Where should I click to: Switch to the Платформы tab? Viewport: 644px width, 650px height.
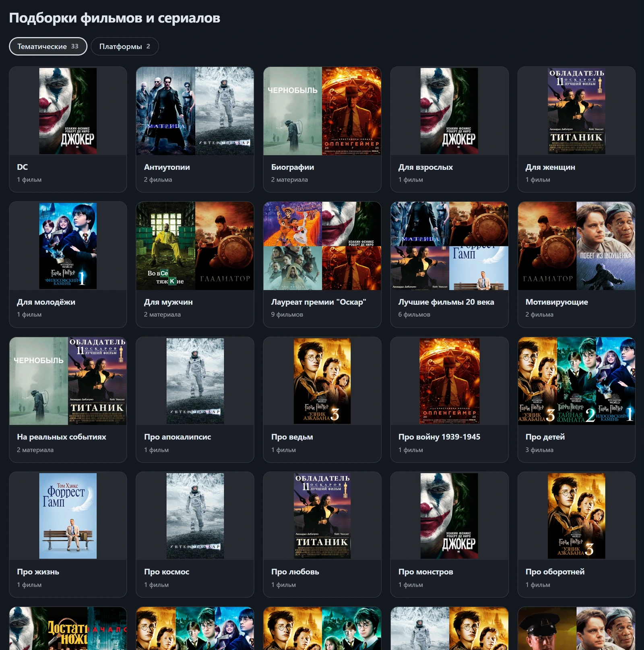click(x=124, y=46)
